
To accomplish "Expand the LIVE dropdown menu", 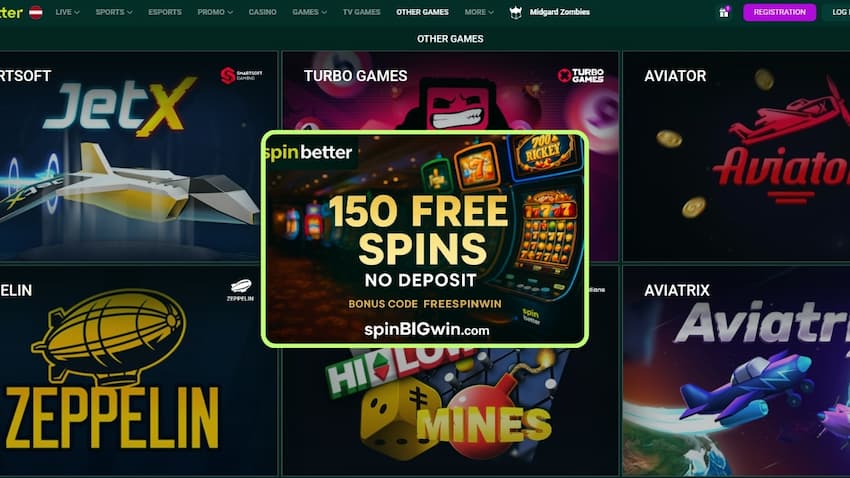I will [x=67, y=12].
